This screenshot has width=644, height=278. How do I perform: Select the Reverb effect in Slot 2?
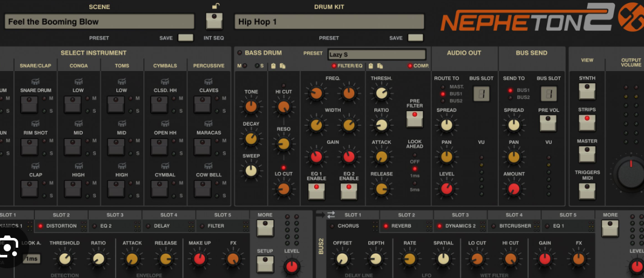click(x=406, y=226)
